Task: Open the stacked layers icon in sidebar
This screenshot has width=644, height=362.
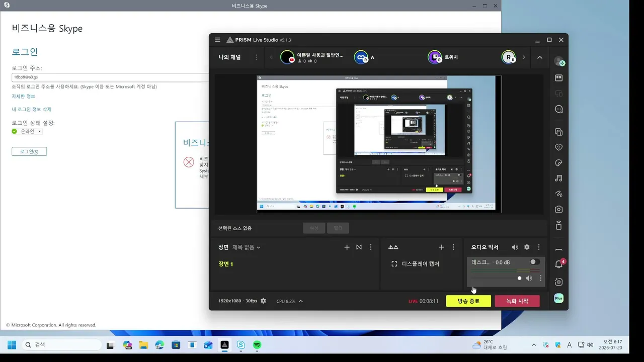Action: coord(558,132)
